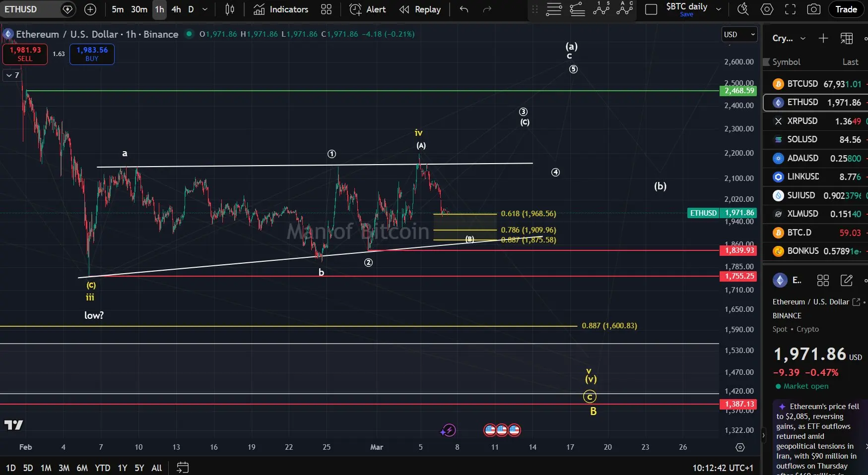Select BTC.D in the watchlist

click(x=815, y=233)
